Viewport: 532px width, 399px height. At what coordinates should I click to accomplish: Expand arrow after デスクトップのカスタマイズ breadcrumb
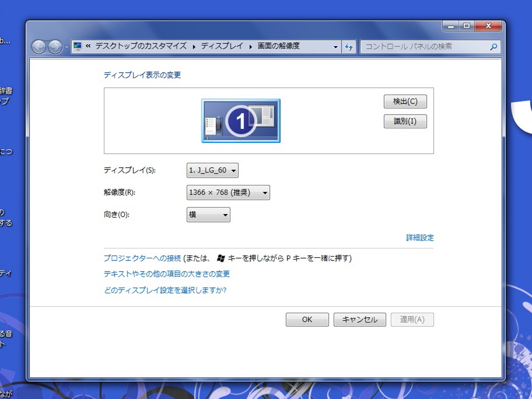tap(194, 47)
